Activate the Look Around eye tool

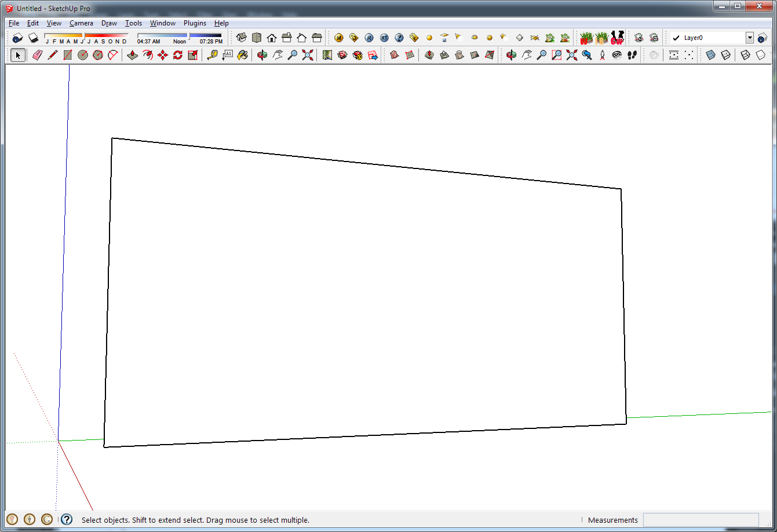617,55
